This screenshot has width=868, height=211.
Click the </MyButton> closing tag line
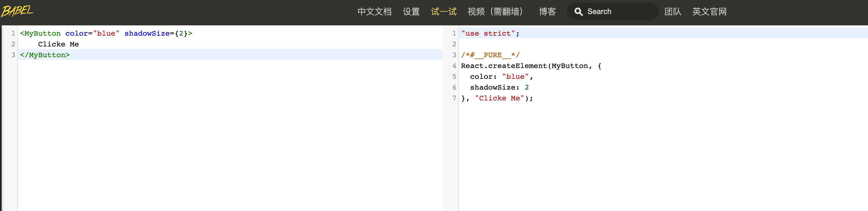(x=45, y=55)
